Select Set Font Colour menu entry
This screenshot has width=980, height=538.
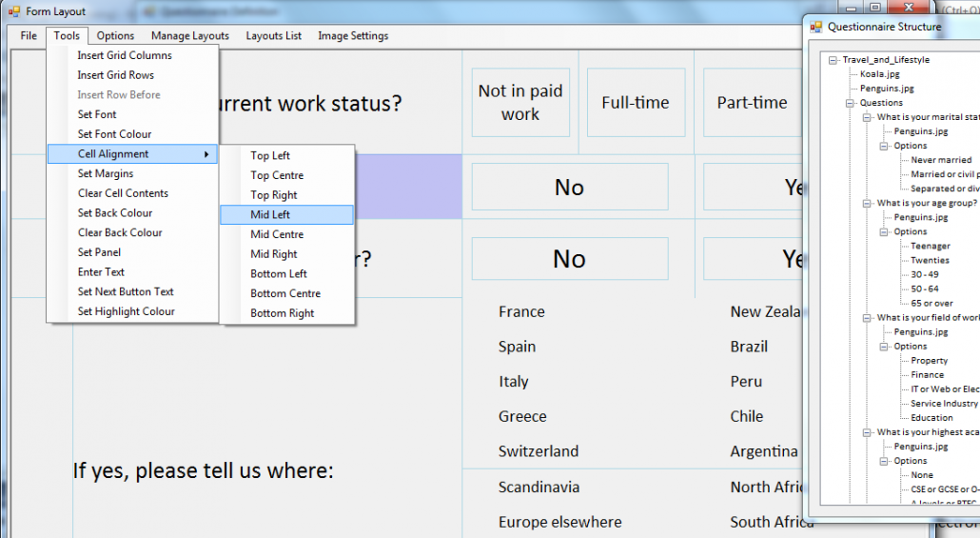(x=114, y=134)
